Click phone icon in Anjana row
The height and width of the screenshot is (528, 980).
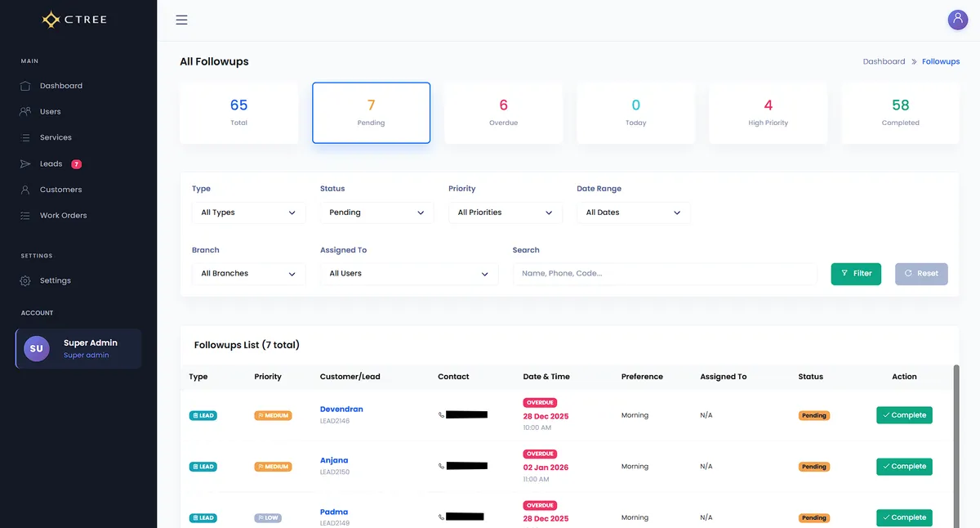[442, 466]
